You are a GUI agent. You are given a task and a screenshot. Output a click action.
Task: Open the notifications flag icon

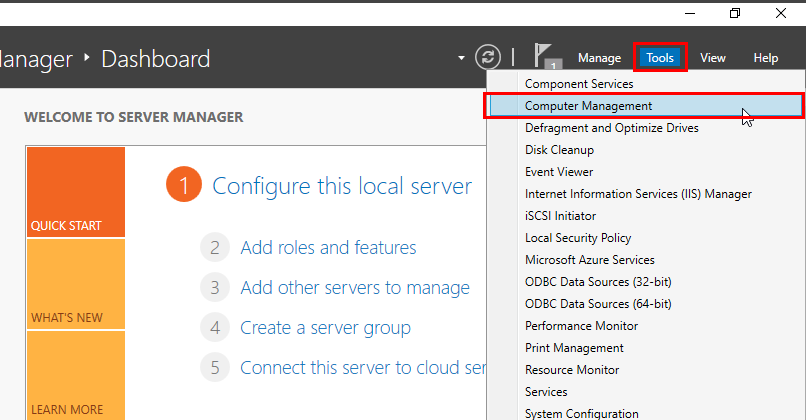(543, 57)
